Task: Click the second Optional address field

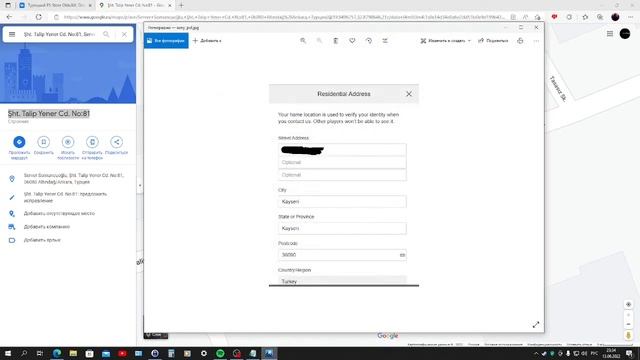Action: 342,175
